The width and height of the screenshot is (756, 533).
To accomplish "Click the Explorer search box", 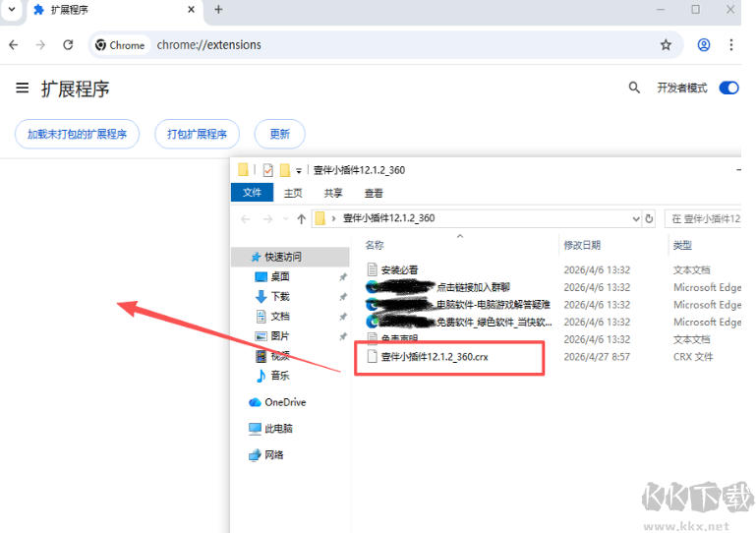I will click(x=703, y=219).
